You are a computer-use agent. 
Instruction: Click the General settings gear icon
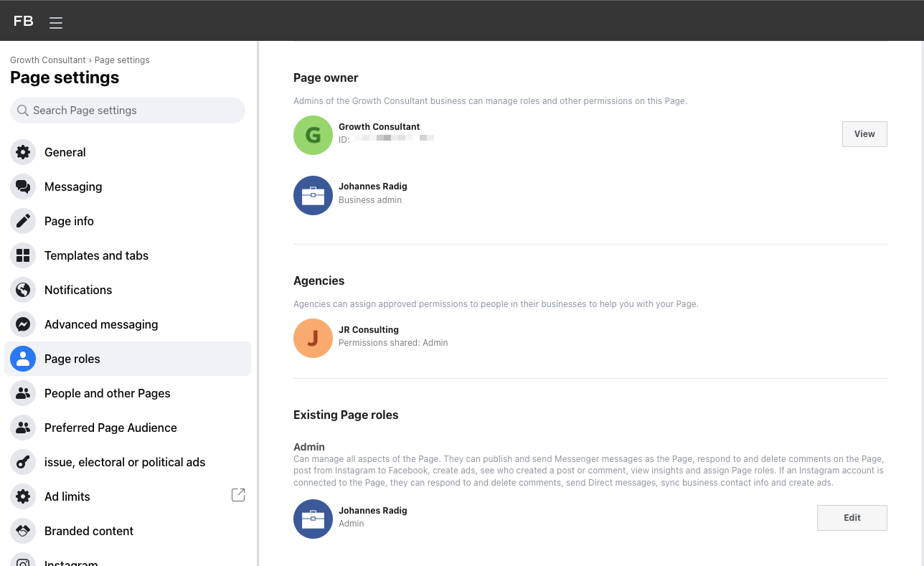(x=22, y=152)
